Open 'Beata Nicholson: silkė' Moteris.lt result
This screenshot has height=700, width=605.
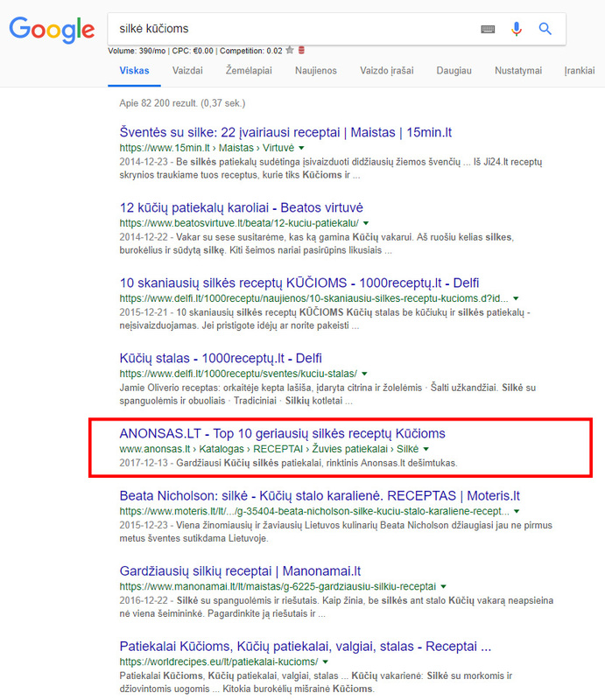pyautogui.click(x=320, y=496)
